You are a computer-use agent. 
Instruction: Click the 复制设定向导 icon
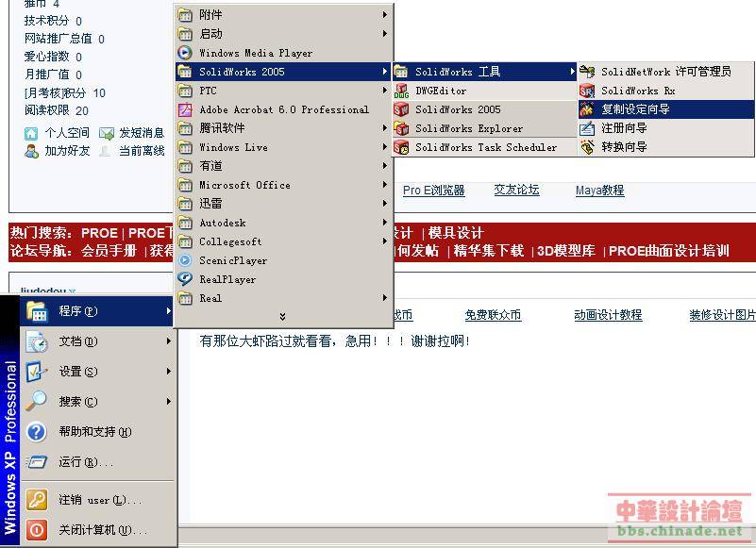(587, 109)
